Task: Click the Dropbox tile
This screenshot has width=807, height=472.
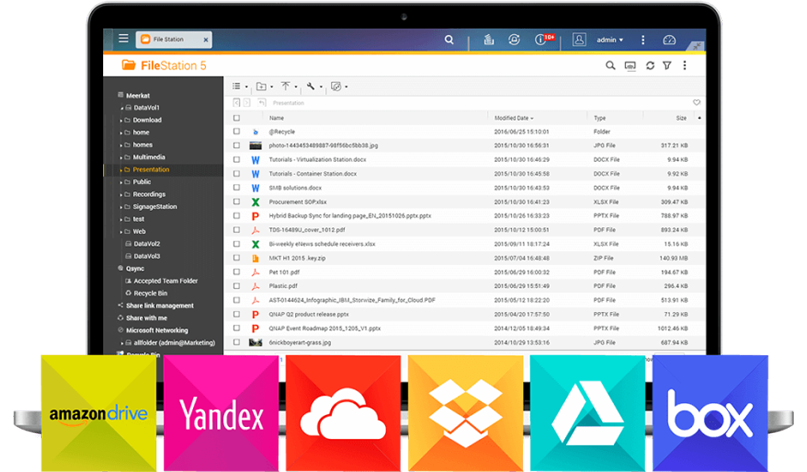Action: 466,413
